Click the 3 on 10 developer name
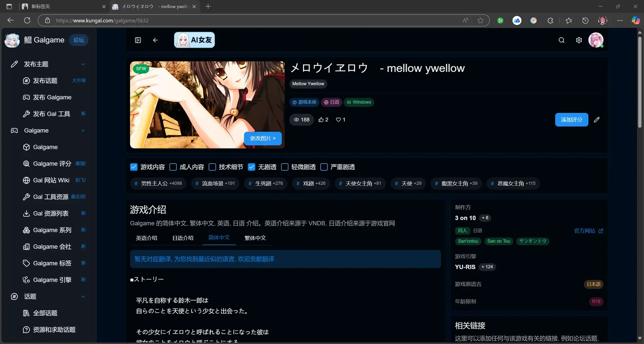644x344 pixels. (465, 218)
